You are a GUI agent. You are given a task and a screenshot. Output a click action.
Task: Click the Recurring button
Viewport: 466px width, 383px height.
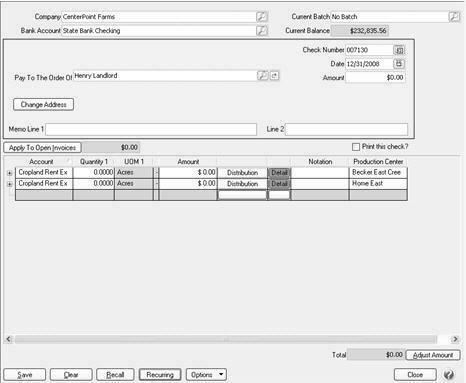(160, 375)
